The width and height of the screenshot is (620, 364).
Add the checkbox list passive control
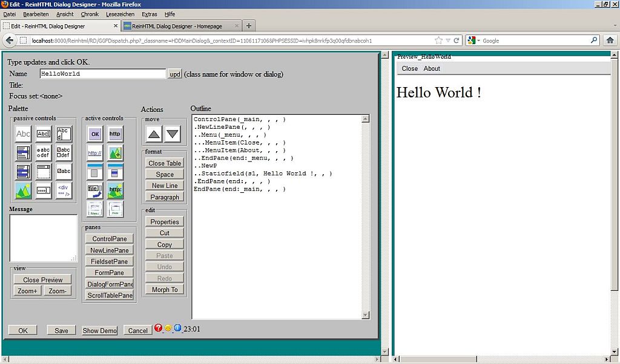point(64,153)
